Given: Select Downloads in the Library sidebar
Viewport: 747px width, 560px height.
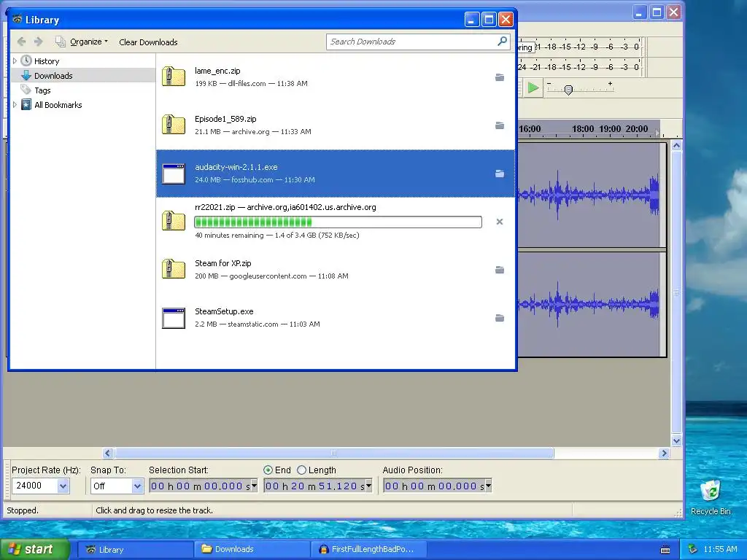Looking at the screenshot, I should coord(53,76).
